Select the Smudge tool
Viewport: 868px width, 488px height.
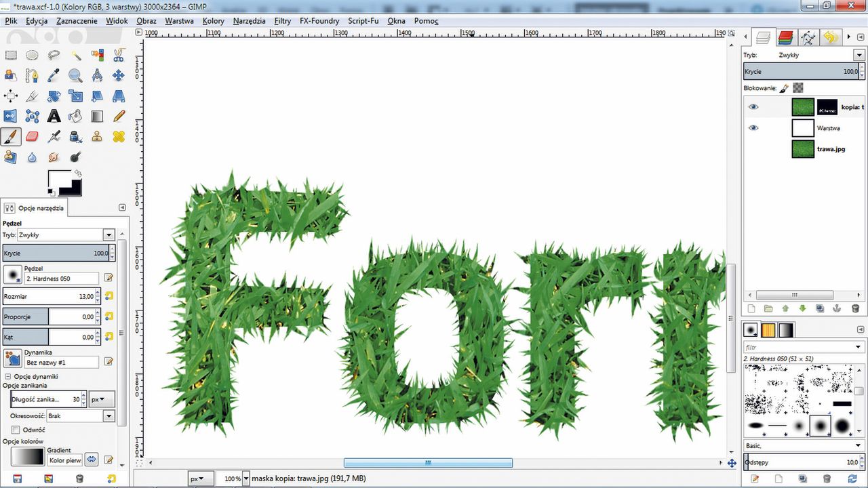point(54,157)
